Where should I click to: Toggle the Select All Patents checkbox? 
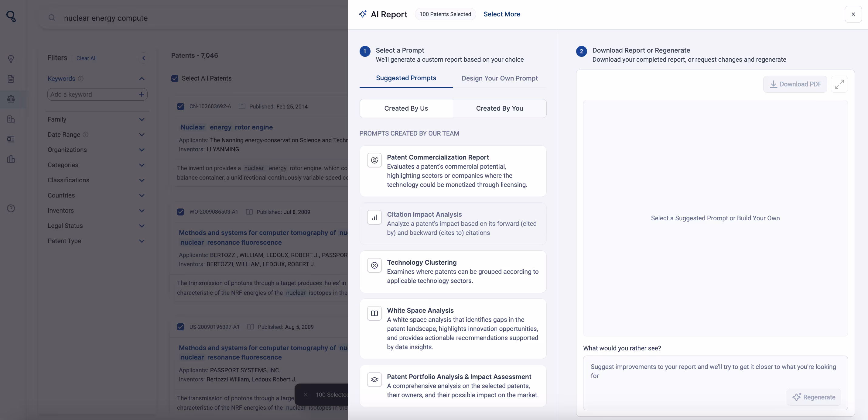tap(175, 78)
